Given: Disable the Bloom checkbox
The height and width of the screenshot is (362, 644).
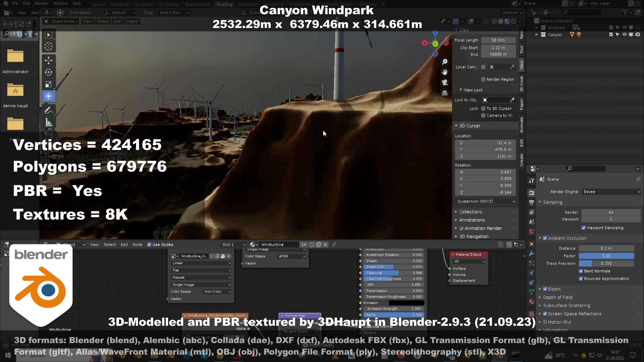Looking at the screenshot, I should click(545, 289).
